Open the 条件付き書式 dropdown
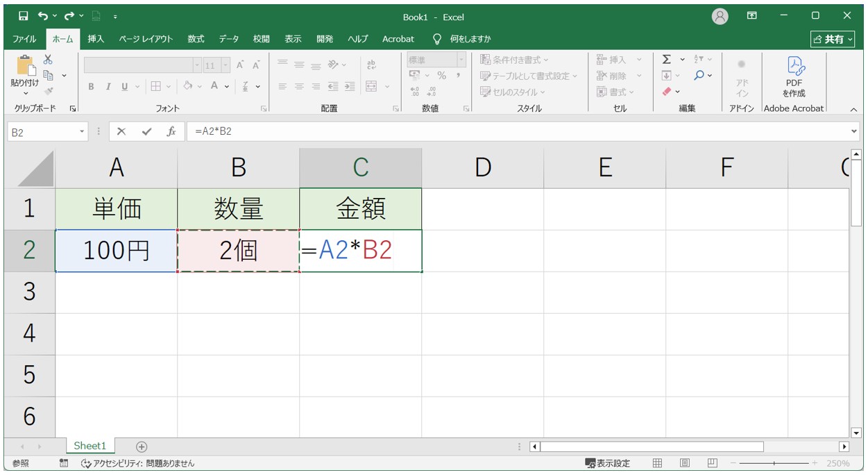The height and width of the screenshot is (475, 868). (514, 60)
